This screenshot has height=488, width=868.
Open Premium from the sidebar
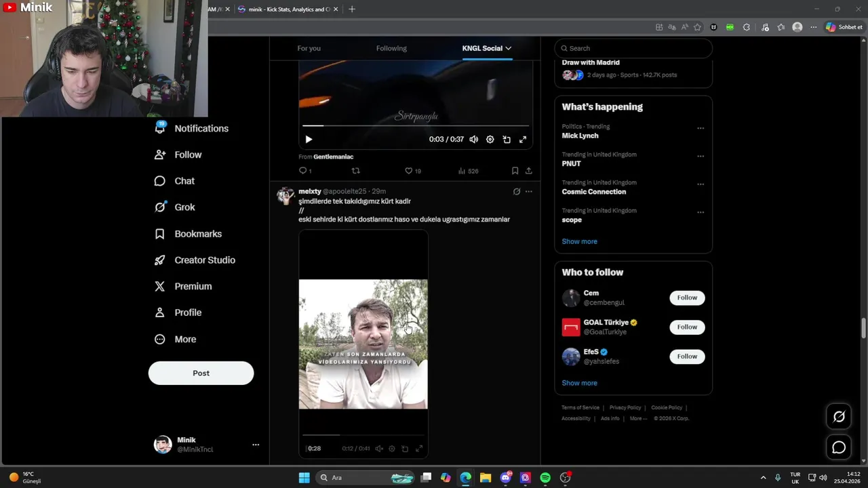tap(183, 286)
